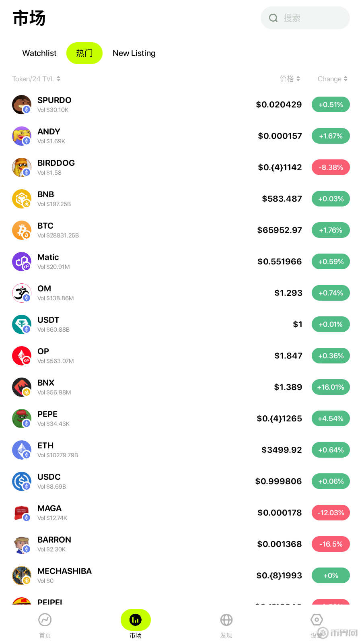Tap the SPURDO token avatar
362x644 pixels.
22,105
